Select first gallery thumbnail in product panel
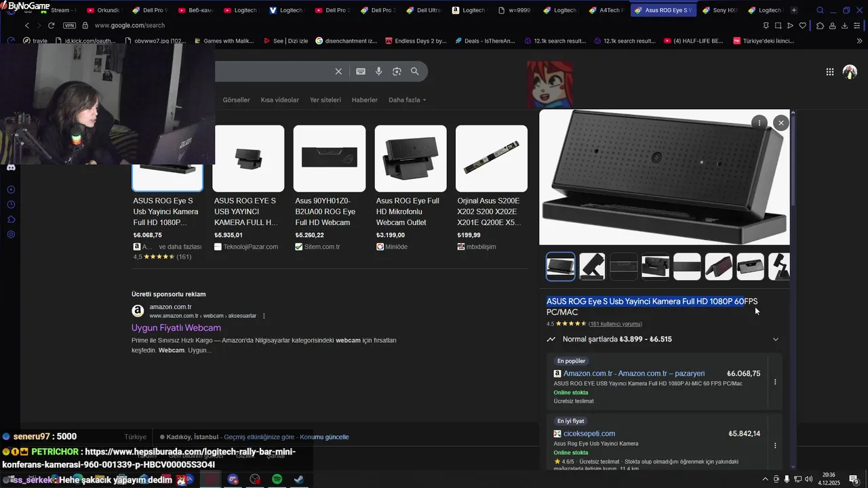 (x=561, y=266)
